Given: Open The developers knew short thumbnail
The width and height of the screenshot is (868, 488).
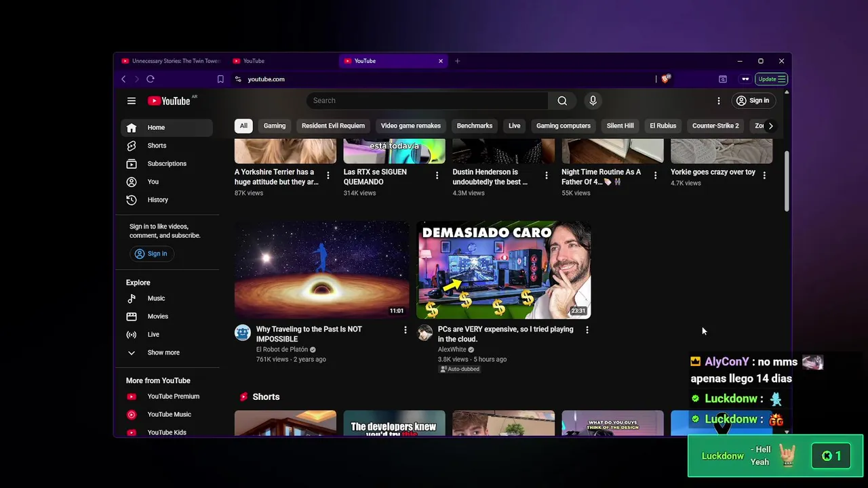Looking at the screenshot, I should [x=394, y=424].
